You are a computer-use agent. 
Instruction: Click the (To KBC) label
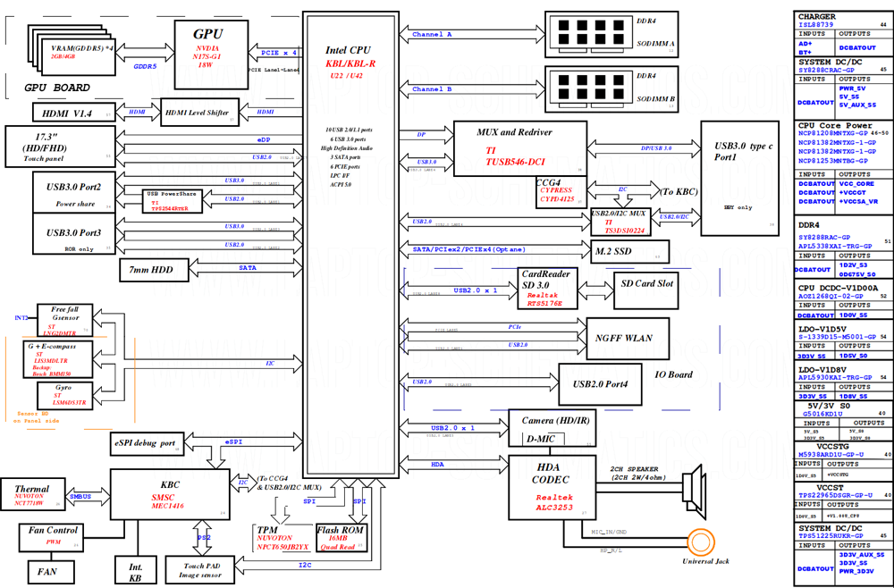679,192
